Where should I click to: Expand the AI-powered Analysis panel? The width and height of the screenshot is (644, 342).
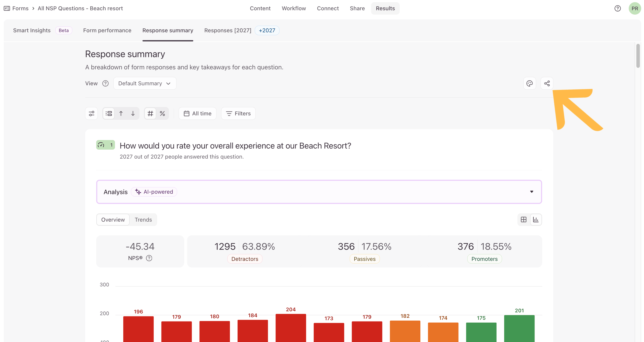click(x=319, y=192)
